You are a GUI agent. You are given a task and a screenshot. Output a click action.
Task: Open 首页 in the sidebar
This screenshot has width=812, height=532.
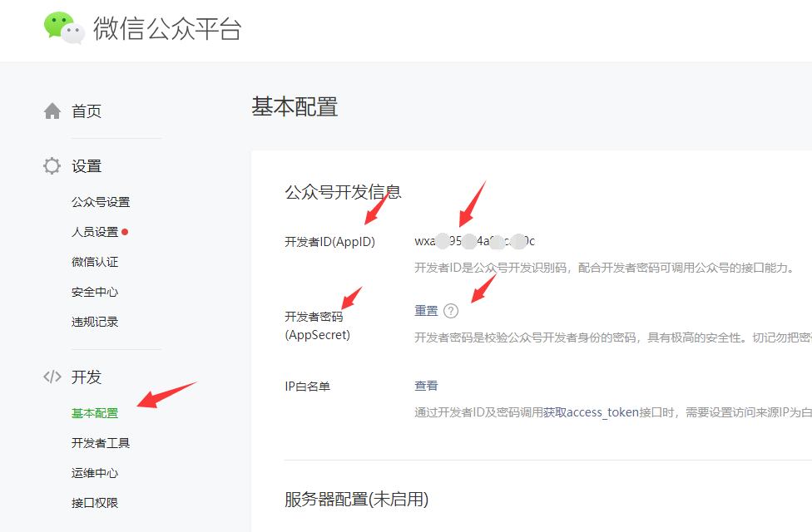[87, 111]
